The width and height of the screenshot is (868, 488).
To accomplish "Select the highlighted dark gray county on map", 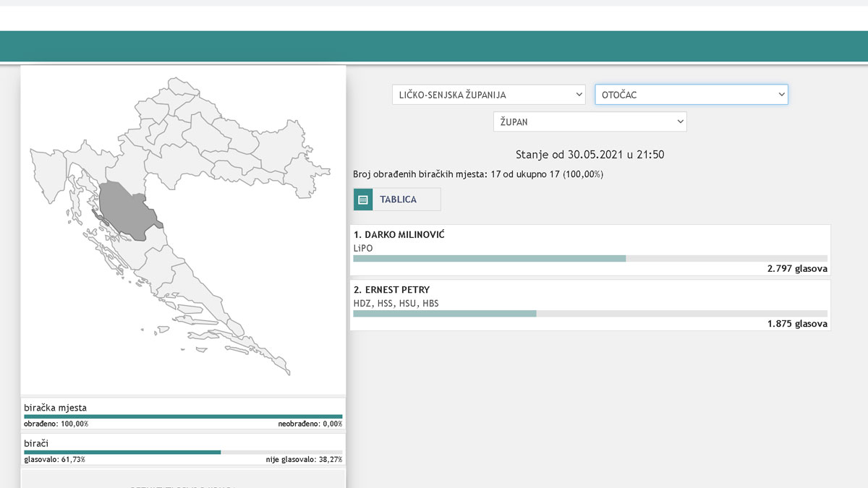I will point(127,210).
